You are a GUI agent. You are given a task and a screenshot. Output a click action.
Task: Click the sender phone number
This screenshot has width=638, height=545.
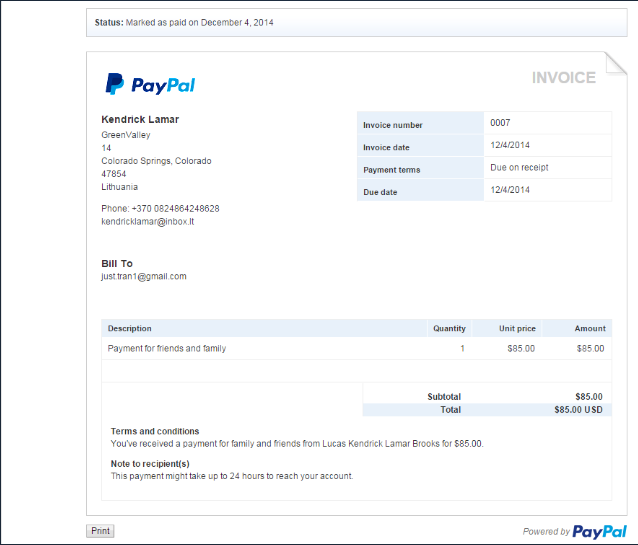click(160, 209)
